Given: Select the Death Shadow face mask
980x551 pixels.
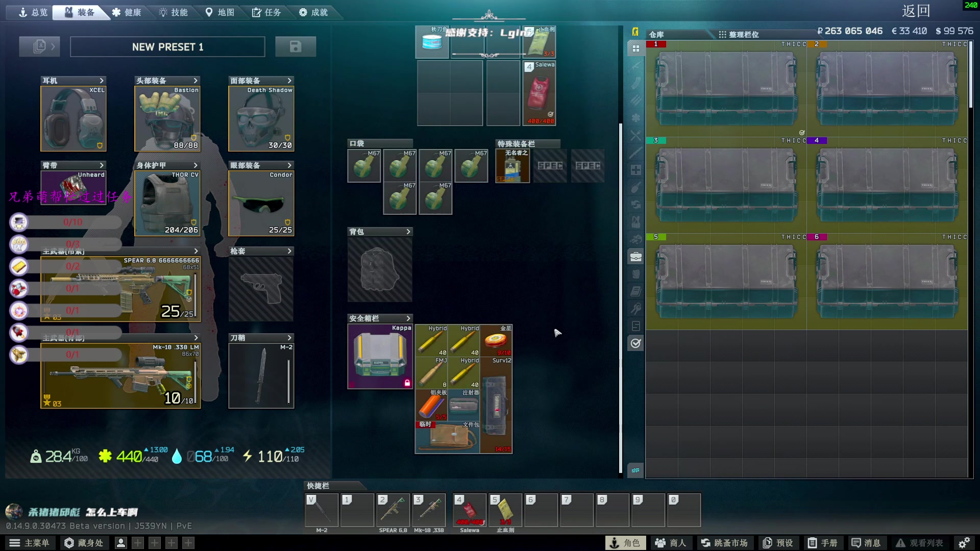Looking at the screenshot, I should click(x=261, y=118).
